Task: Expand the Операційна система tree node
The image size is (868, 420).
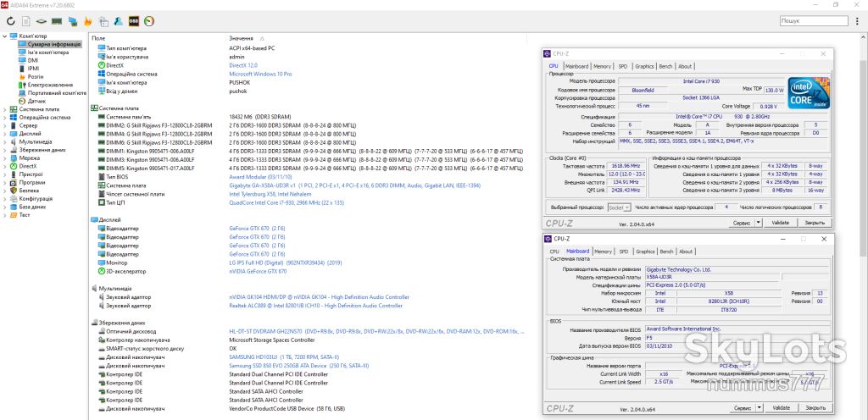Action: pyautogui.click(x=5, y=117)
